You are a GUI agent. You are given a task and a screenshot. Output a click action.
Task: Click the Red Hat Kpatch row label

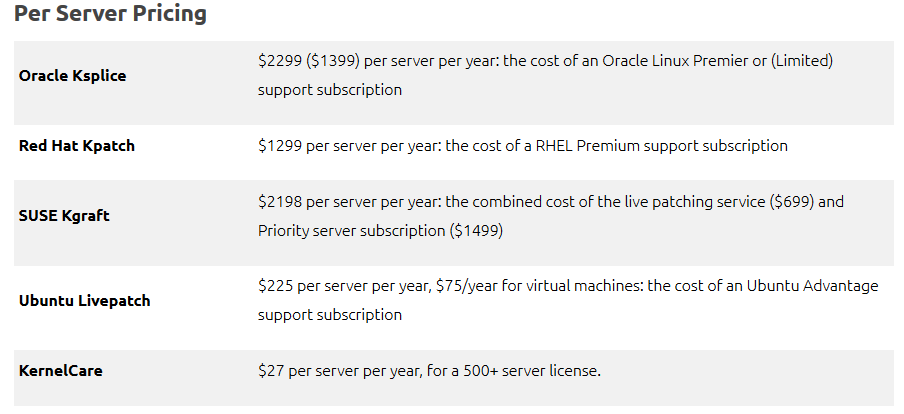(77, 146)
